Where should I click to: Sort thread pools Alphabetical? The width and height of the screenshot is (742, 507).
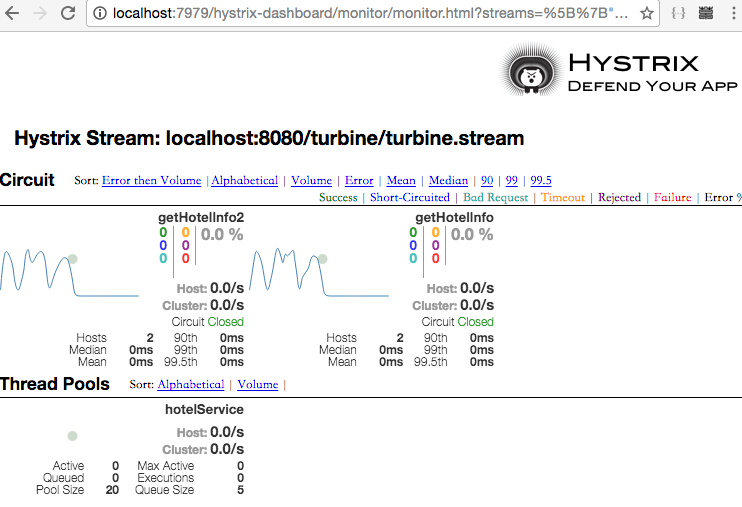(191, 384)
